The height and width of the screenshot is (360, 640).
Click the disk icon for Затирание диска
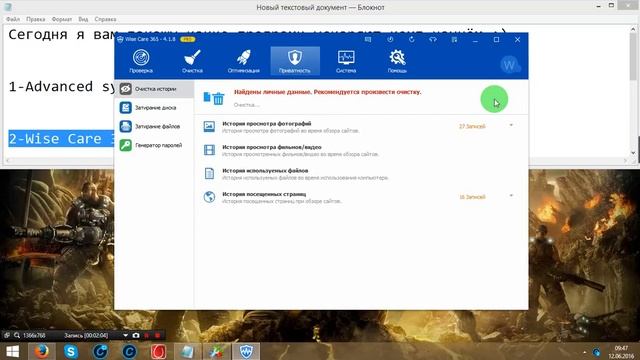click(x=126, y=107)
